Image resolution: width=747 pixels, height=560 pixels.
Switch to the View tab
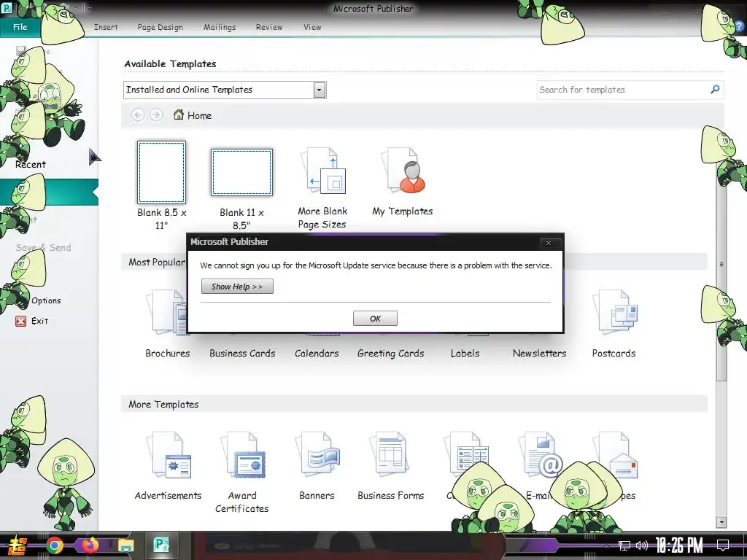tap(312, 27)
